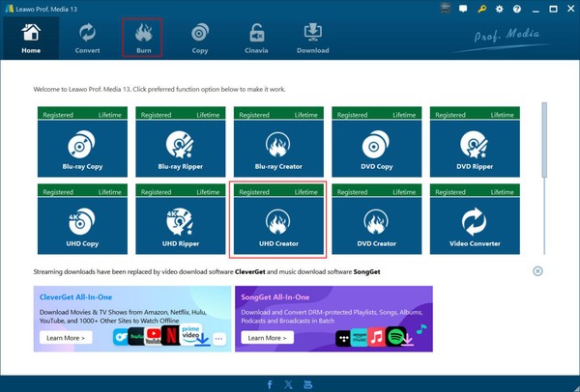Click the feedback speech bubble icon
The height and width of the screenshot is (392, 580).
(463, 9)
